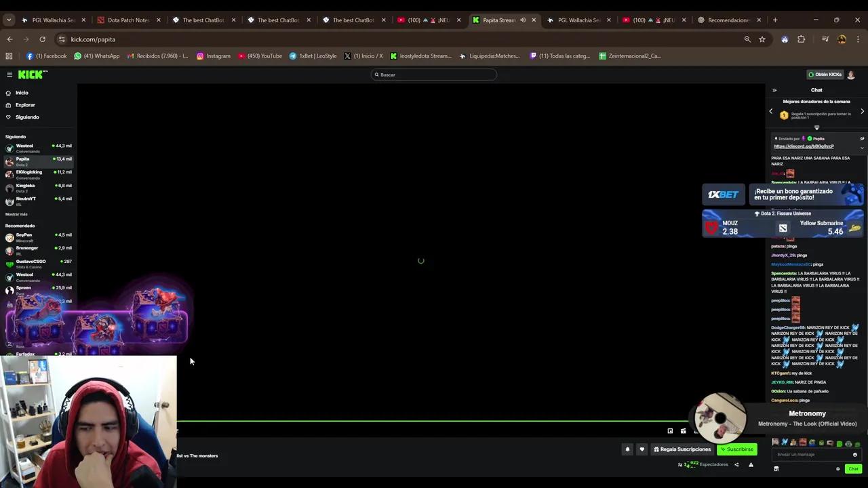Click the share icon next to Espectadores
Viewport: 868px width, 488px height.
coord(736,465)
